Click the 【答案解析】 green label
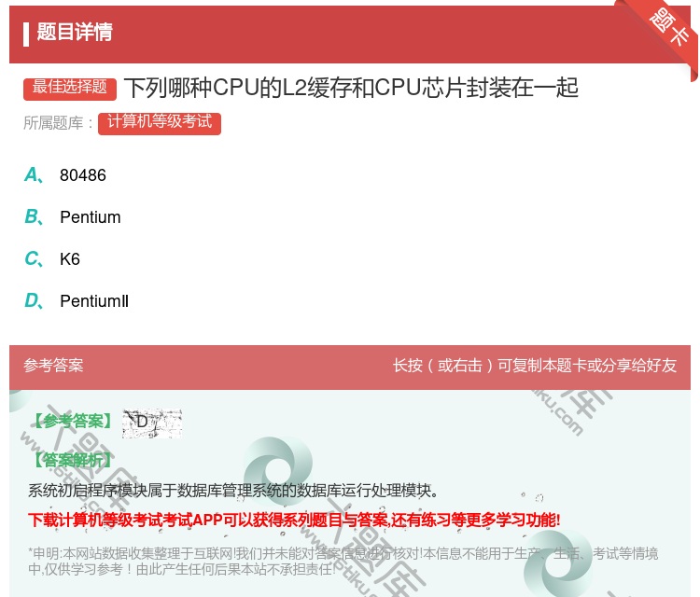700x597 pixels. click(73, 460)
